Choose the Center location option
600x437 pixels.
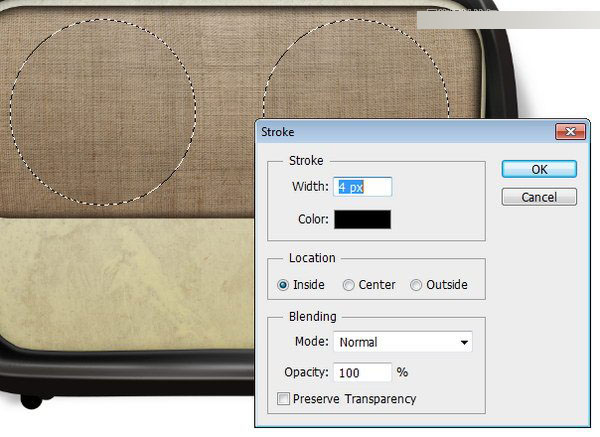pos(348,285)
